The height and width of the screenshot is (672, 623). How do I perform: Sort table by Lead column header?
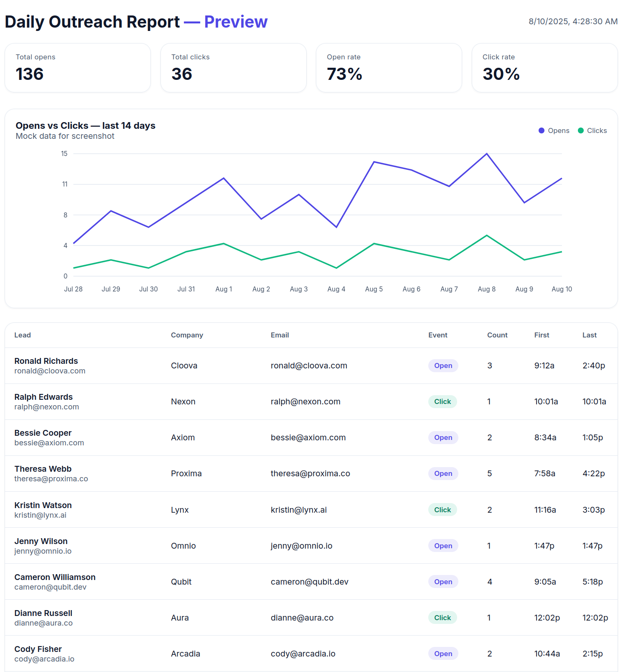click(23, 335)
